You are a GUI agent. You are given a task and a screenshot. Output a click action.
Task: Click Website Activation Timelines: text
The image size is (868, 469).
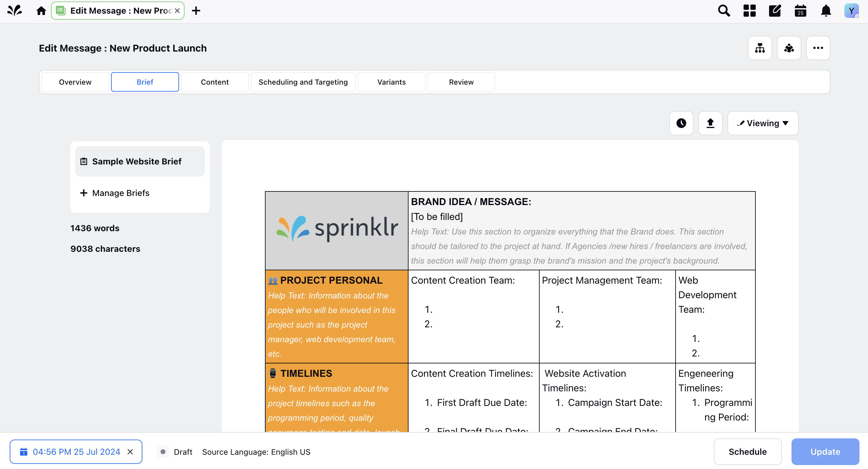point(584,381)
